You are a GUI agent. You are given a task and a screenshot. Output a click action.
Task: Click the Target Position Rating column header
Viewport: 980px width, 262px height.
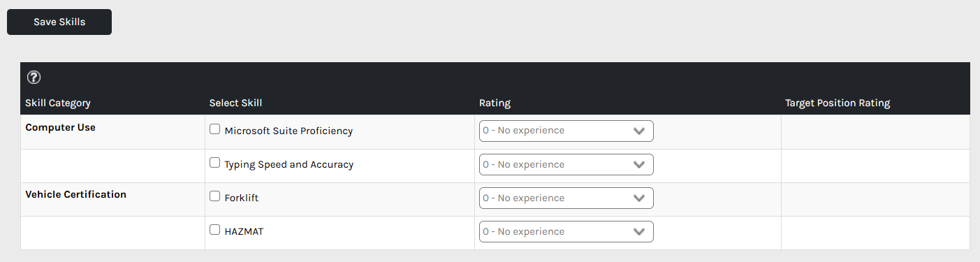(x=838, y=103)
